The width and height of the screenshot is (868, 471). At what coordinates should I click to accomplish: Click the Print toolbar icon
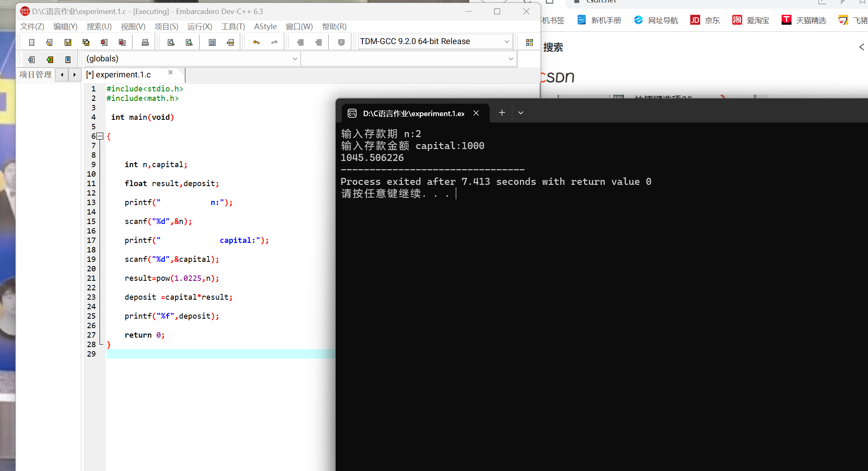145,42
